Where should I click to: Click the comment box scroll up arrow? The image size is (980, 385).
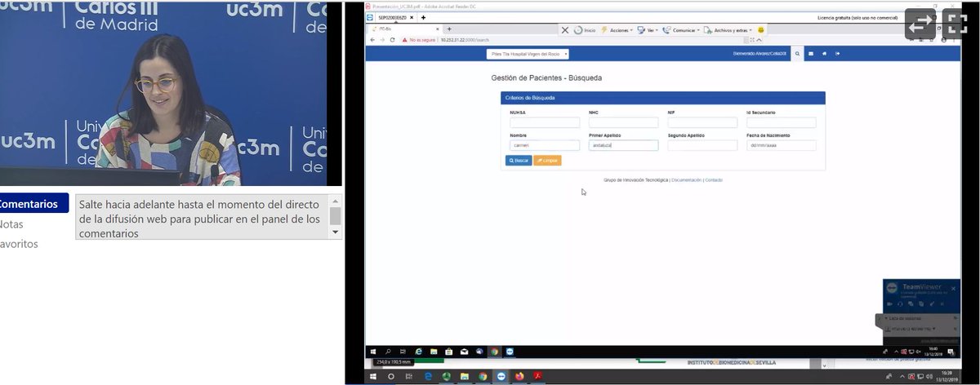336,201
